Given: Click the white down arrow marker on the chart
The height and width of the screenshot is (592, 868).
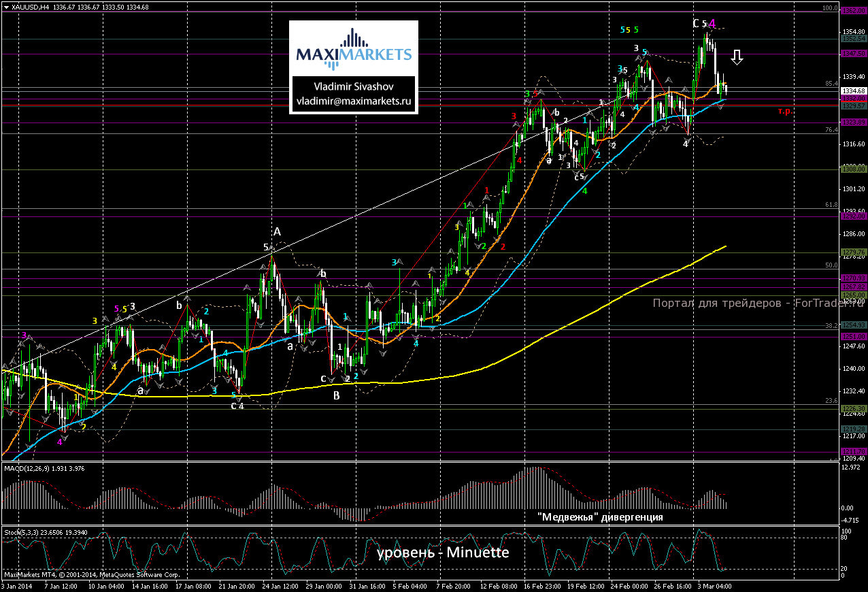Looking at the screenshot, I should pos(737,57).
